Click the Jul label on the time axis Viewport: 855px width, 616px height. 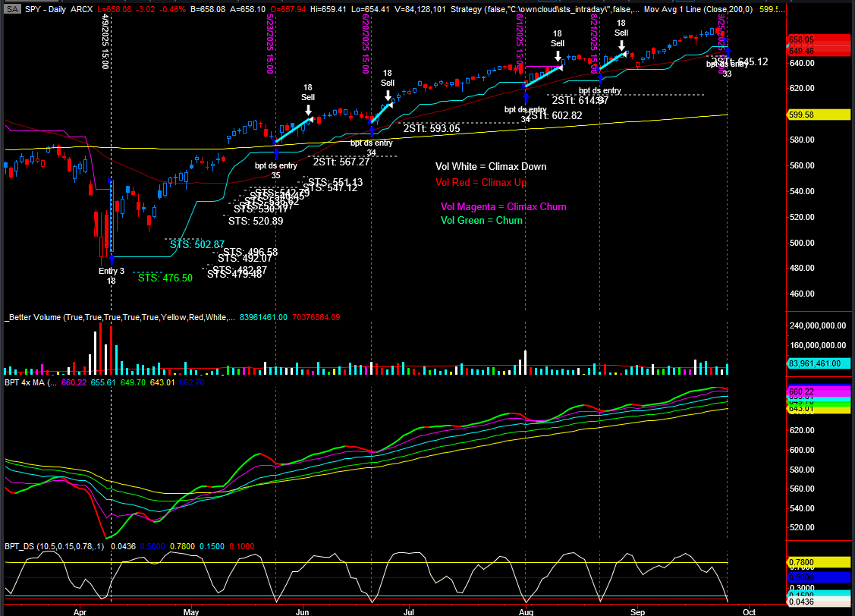click(x=410, y=609)
